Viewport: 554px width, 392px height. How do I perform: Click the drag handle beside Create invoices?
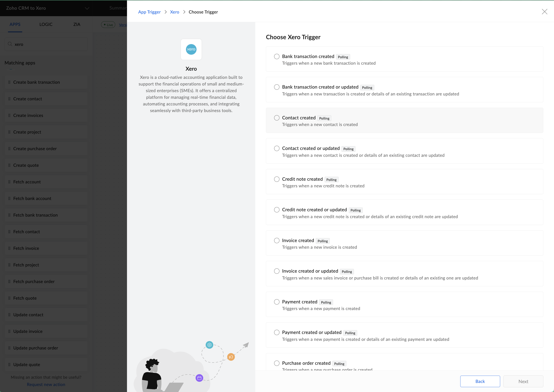(9, 115)
